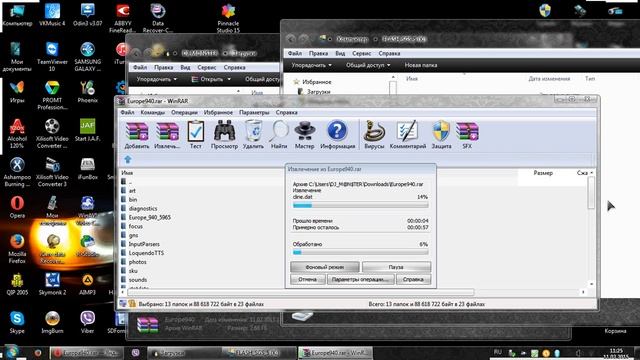This screenshot has width=640, height=360.
Task: Select the diagnostics folder row
Action: point(142,209)
